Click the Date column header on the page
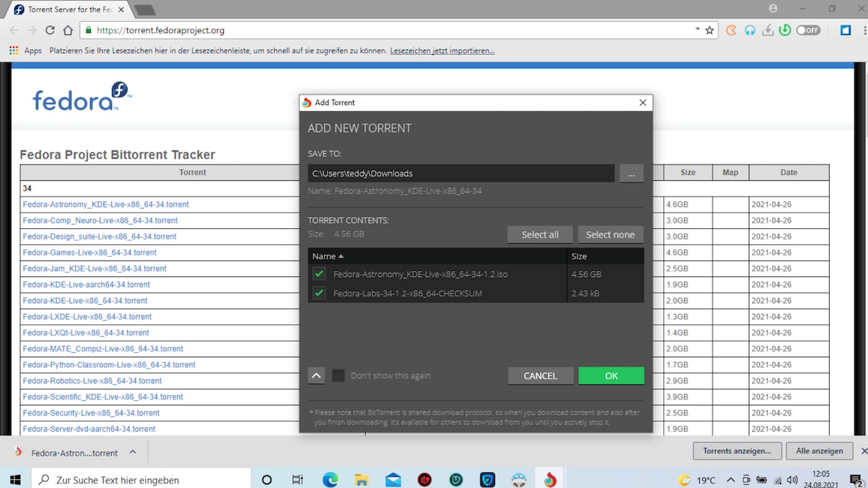868x488 pixels. tap(788, 173)
